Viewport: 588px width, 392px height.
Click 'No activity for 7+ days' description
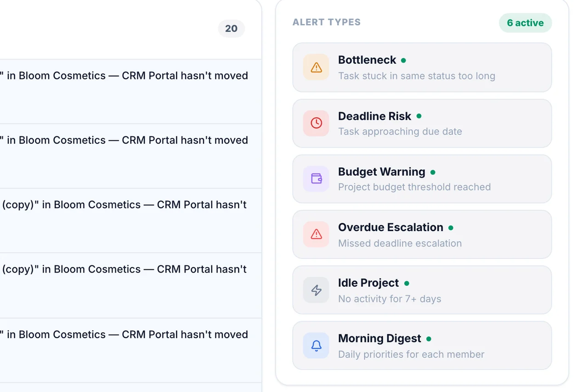(390, 299)
